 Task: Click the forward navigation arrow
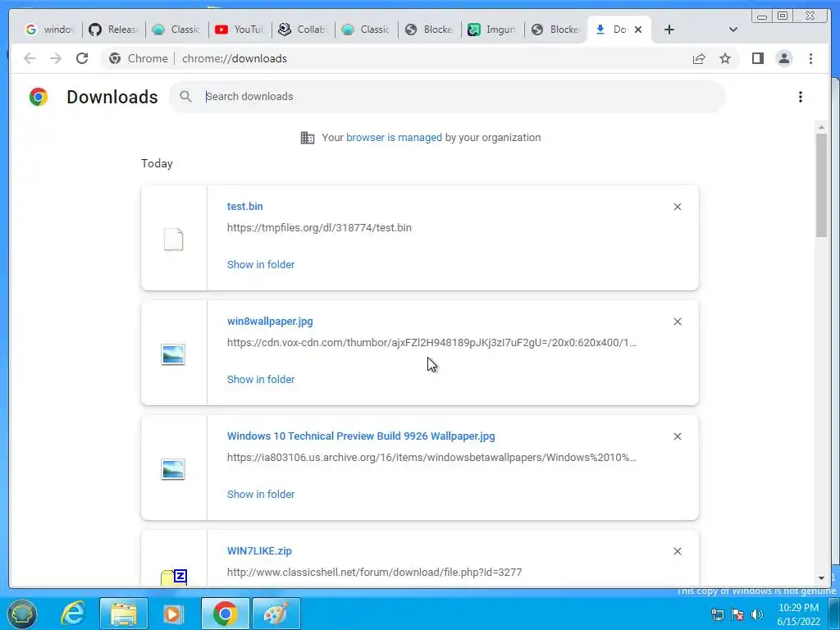(x=56, y=58)
